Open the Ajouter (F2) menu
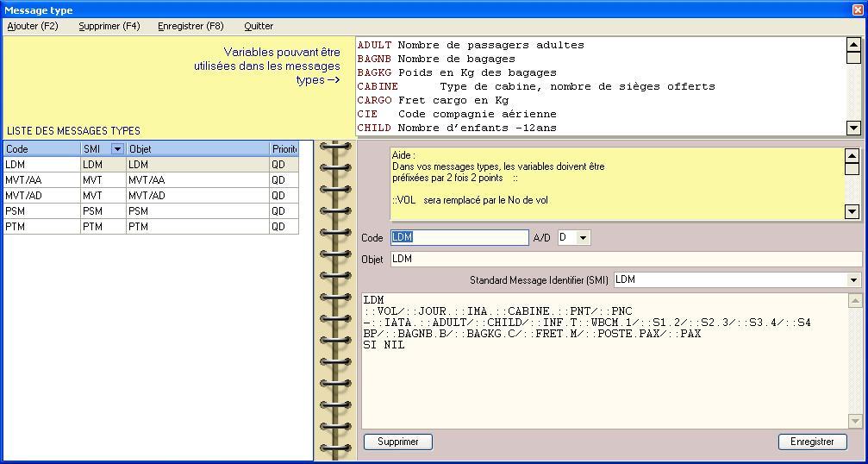Viewport: 868px width, 464px height. (x=33, y=26)
